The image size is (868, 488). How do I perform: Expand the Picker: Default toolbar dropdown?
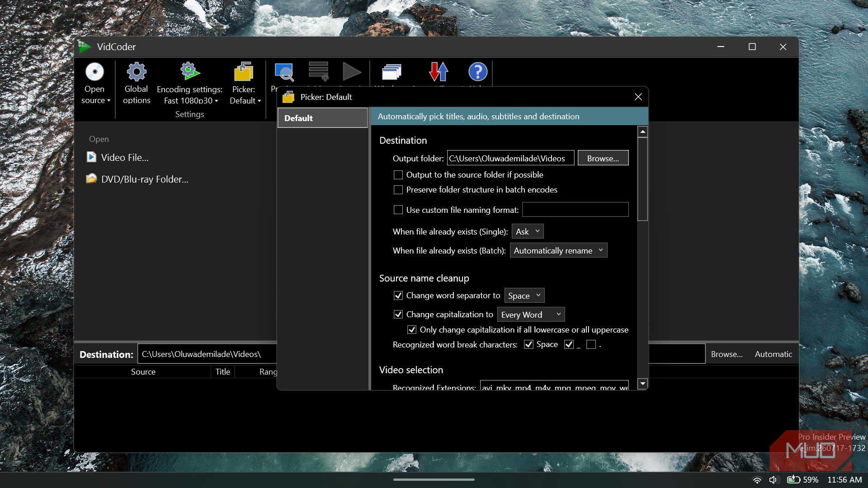[x=259, y=101]
